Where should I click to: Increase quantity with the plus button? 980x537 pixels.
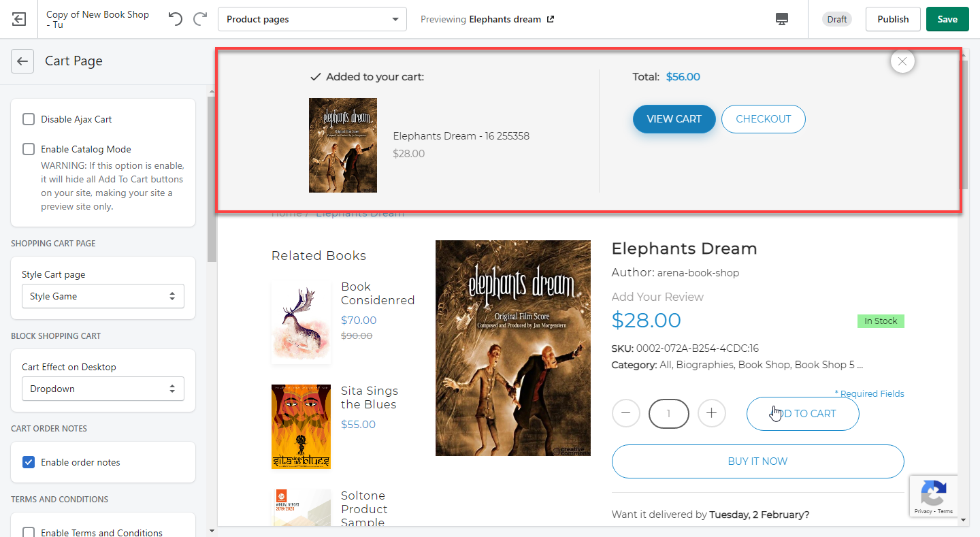(x=712, y=413)
